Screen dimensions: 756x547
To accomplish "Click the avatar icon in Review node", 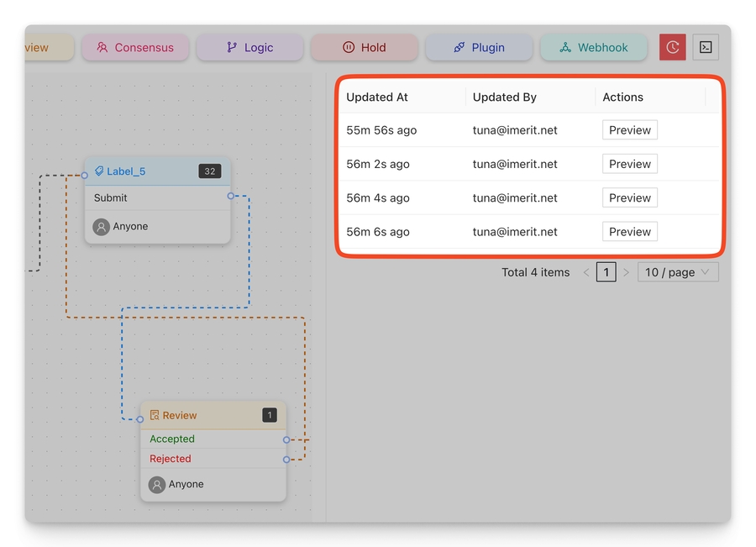I will [157, 485].
